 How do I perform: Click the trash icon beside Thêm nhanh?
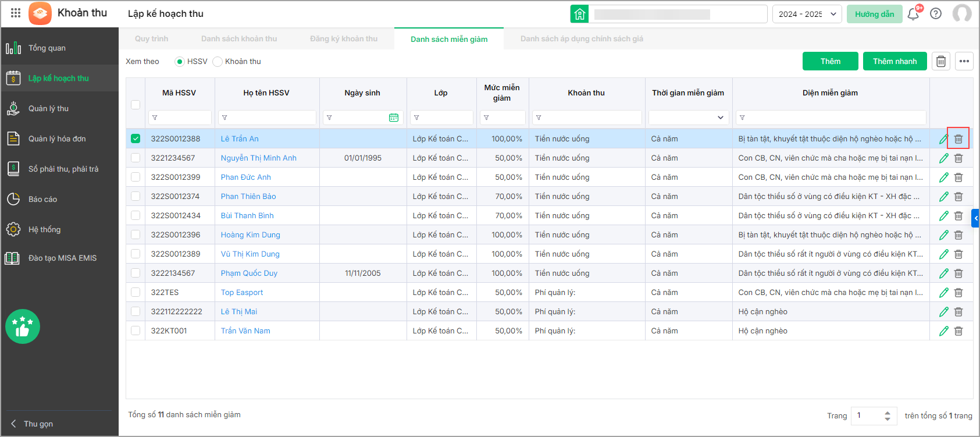click(x=941, y=61)
